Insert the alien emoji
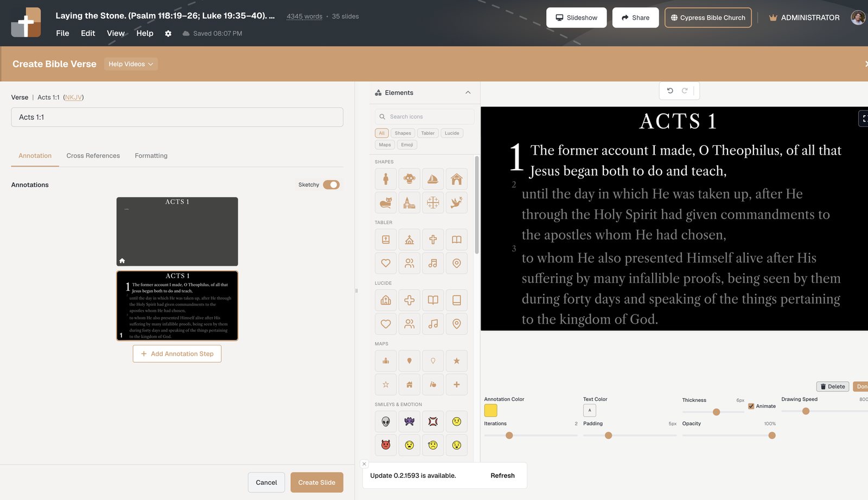The width and height of the screenshot is (868, 500). tap(386, 421)
